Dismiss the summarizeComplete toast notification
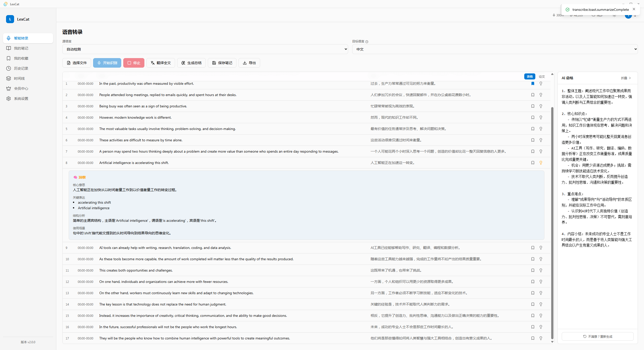 [634, 9]
